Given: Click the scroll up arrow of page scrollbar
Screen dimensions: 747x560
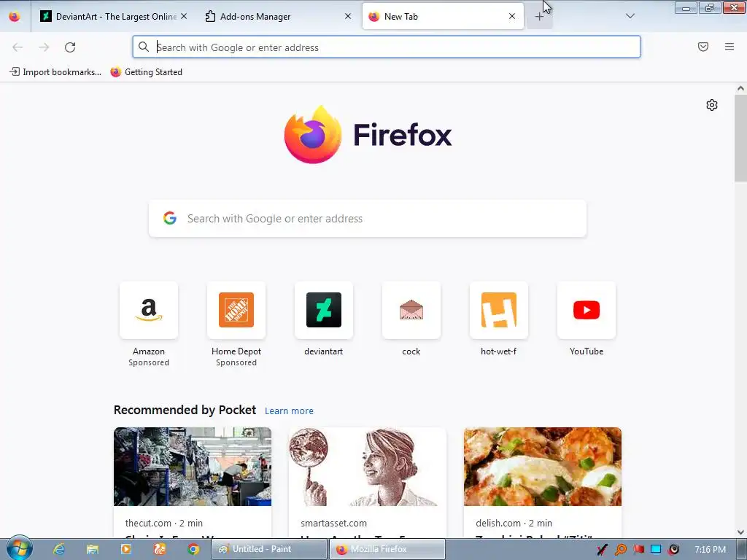Looking at the screenshot, I should [740, 88].
